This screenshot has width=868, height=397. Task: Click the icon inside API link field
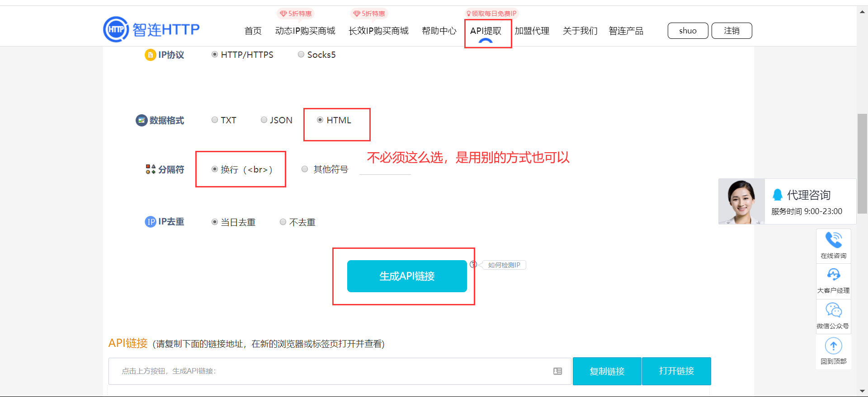pos(557,371)
